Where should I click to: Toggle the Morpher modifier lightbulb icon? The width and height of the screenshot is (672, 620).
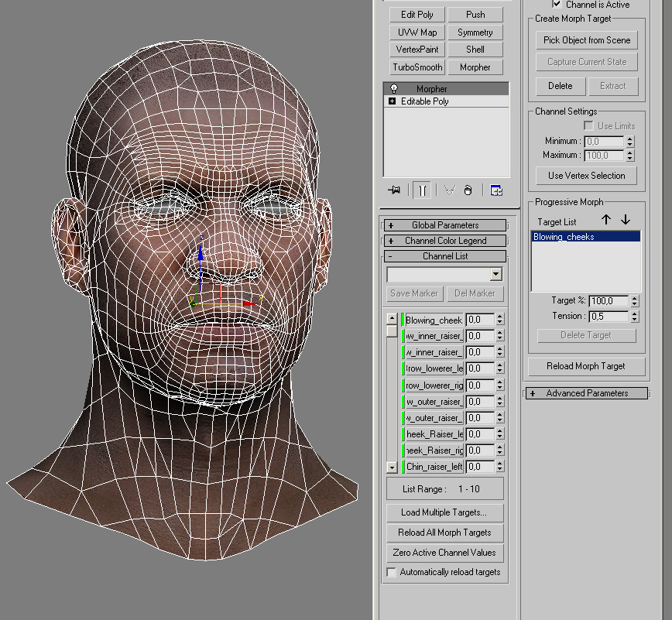pyautogui.click(x=393, y=89)
